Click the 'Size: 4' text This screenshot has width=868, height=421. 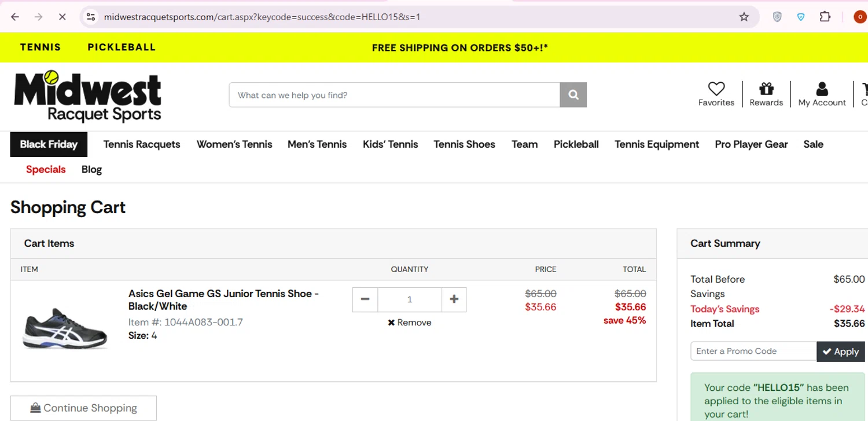pos(142,336)
